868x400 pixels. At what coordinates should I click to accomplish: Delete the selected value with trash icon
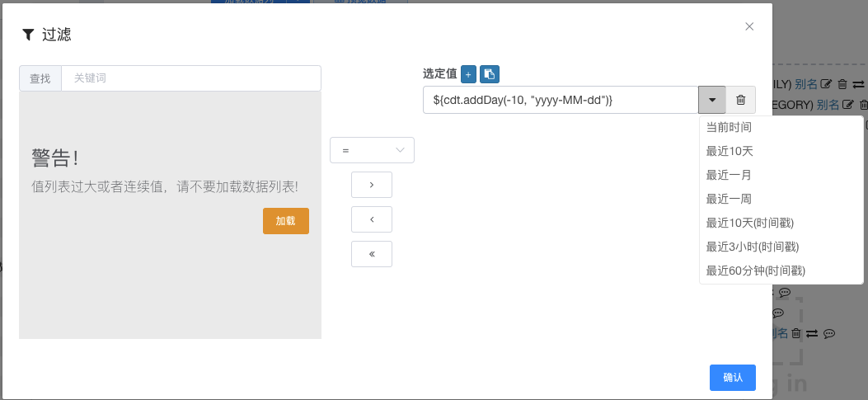[741, 101]
